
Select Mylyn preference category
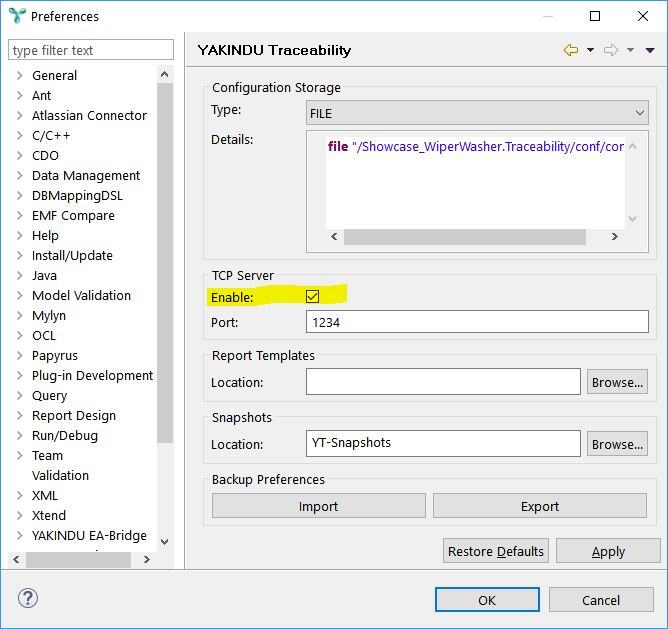pyautogui.click(x=49, y=316)
